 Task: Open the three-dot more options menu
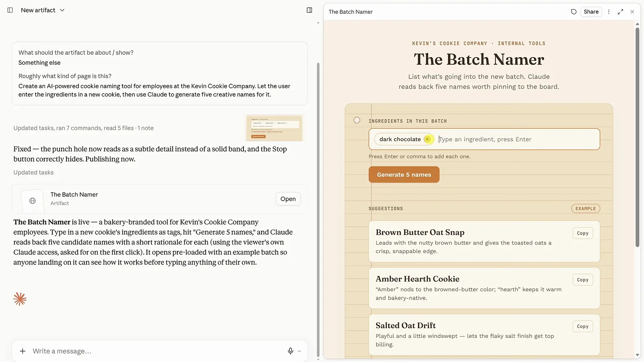pos(609,12)
